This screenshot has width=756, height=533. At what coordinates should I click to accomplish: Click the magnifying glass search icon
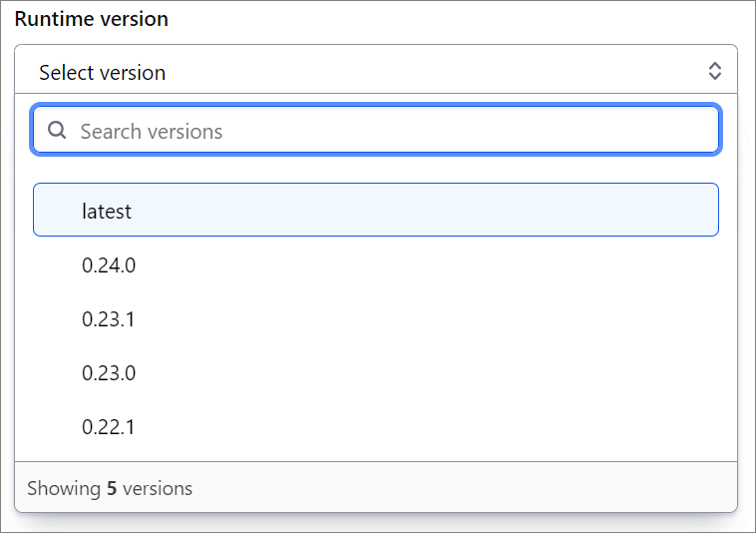[57, 130]
